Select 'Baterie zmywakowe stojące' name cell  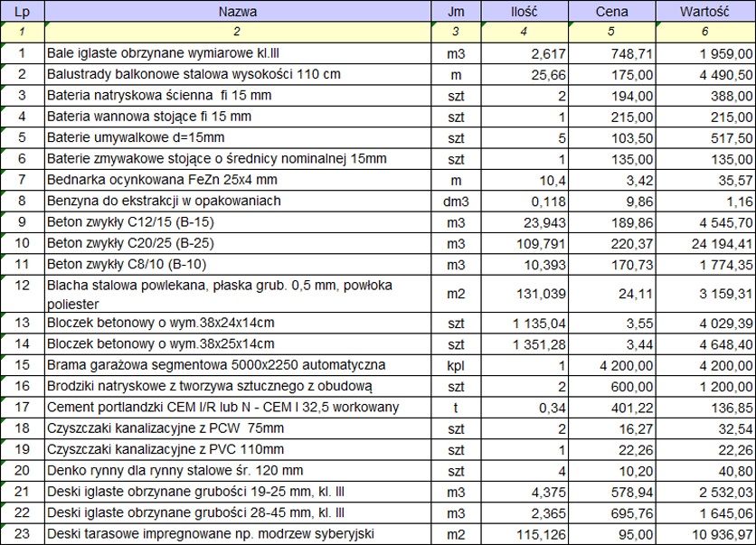tap(238, 159)
